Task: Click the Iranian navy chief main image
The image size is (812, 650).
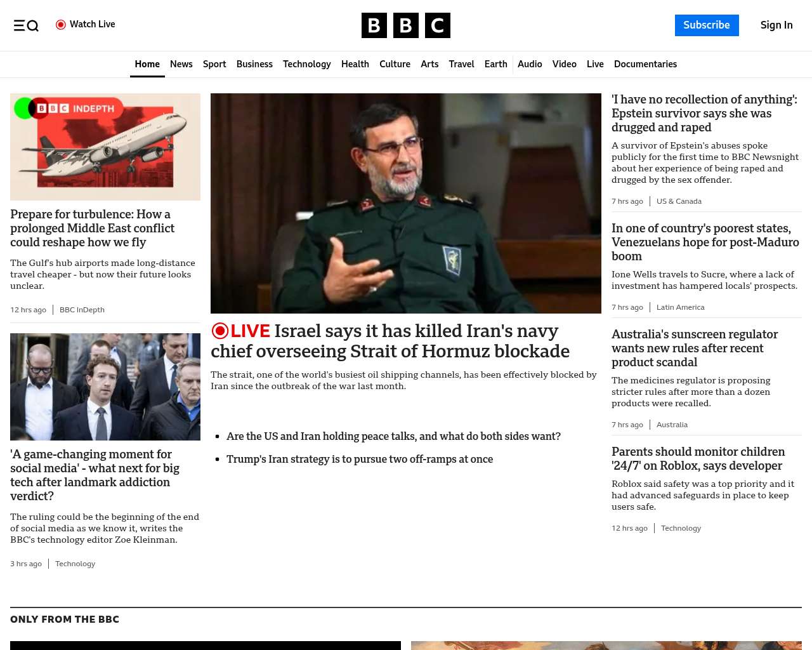Action: point(406,203)
